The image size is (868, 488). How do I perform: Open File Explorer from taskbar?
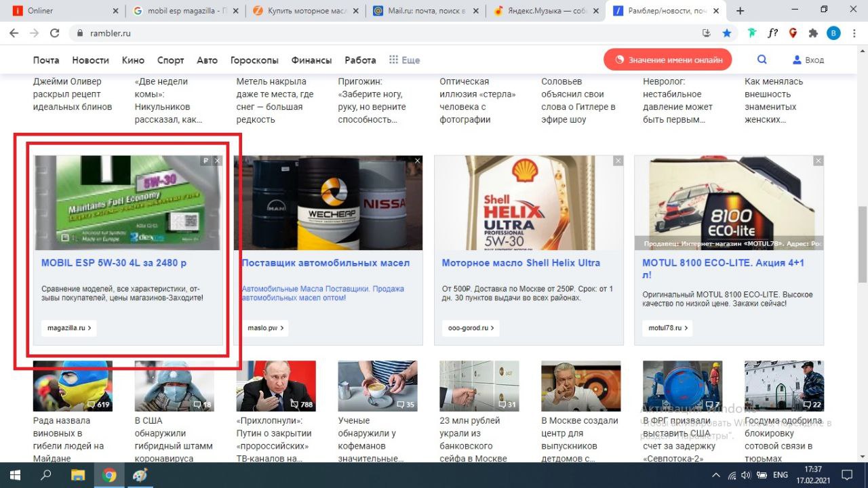coord(78,475)
